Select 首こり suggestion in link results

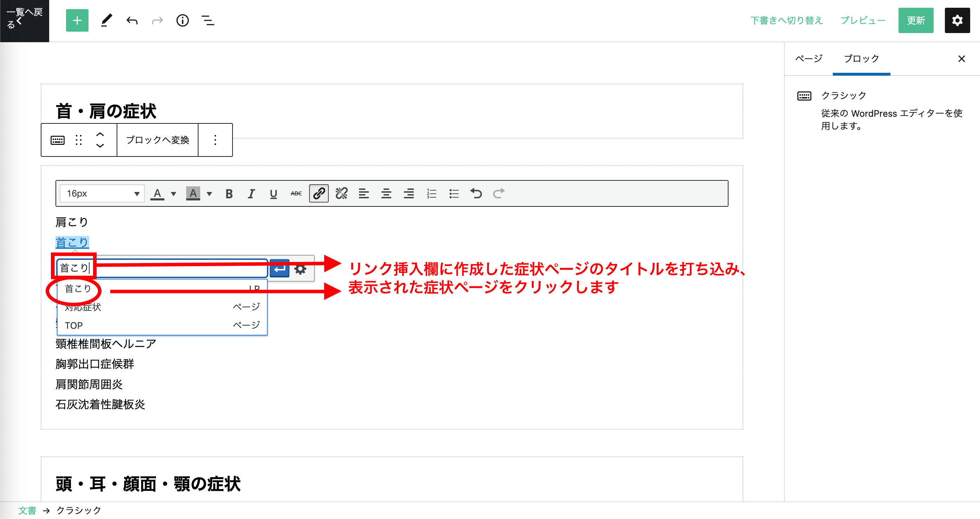pos(78,289)
